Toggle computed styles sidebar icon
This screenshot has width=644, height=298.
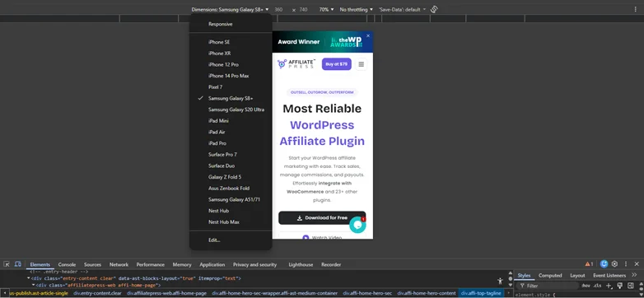coord(631,286)
